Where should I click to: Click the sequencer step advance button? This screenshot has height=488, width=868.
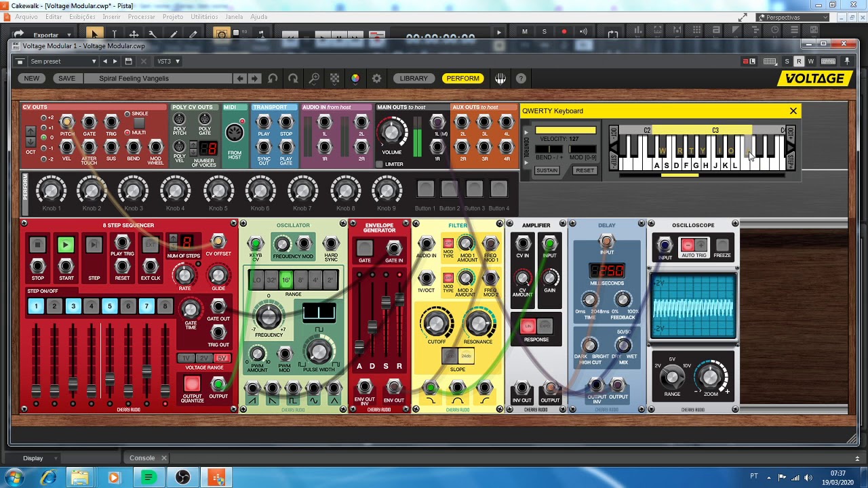pos(94,245)
